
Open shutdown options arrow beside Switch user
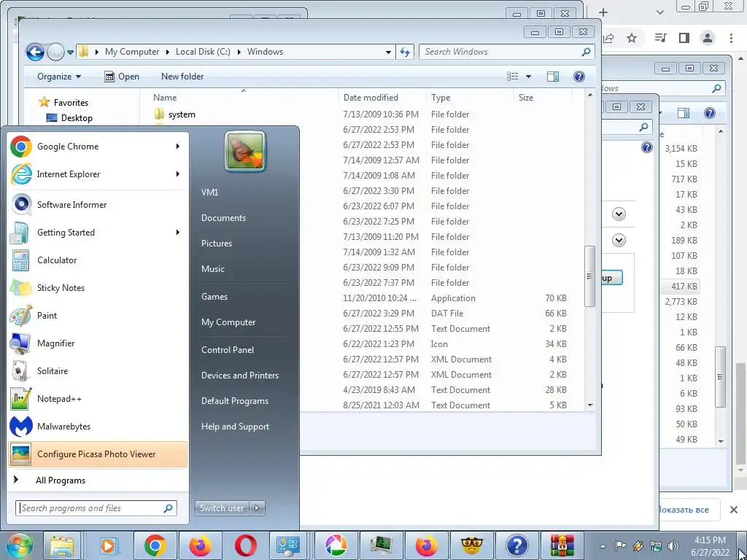257,508
